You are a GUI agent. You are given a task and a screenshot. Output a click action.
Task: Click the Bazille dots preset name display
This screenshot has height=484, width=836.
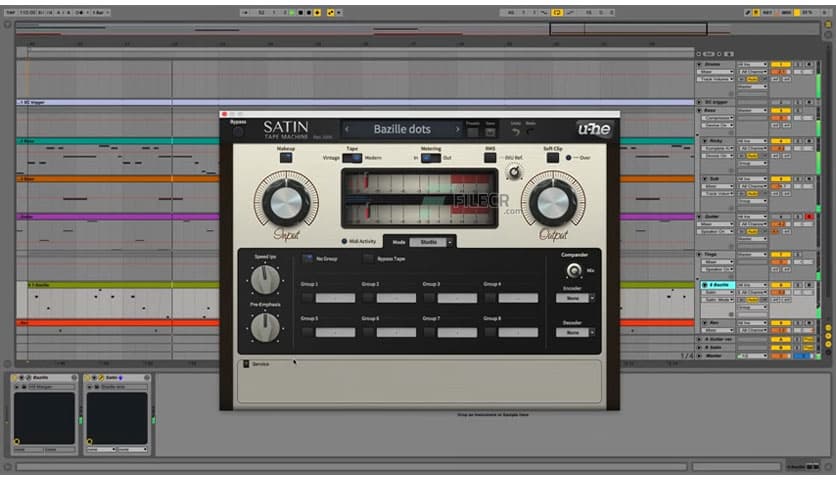402,129
